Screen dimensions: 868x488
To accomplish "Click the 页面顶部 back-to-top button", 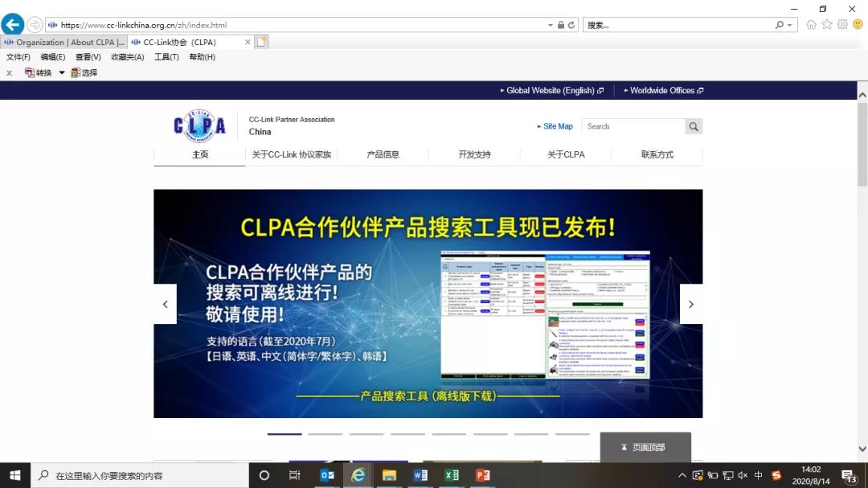I will tap(645, 447).
